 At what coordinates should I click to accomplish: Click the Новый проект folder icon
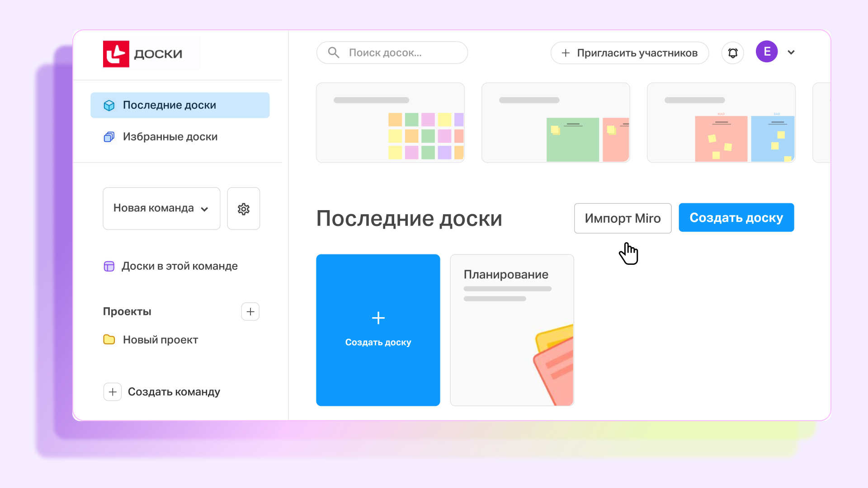pos(109,339)
